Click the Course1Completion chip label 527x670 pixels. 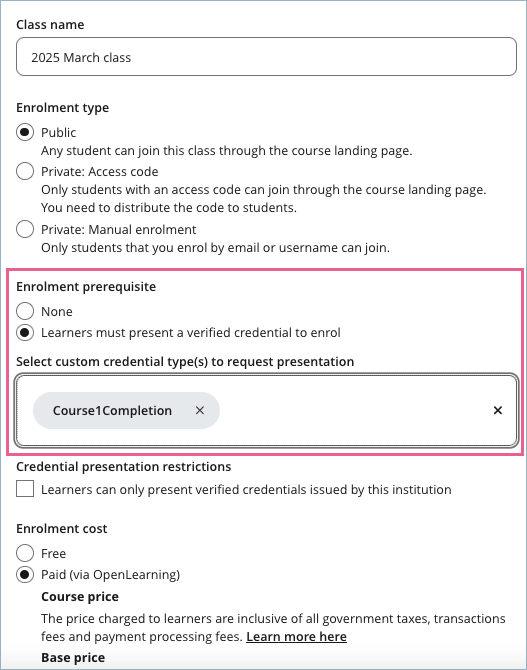pos(112,411)
